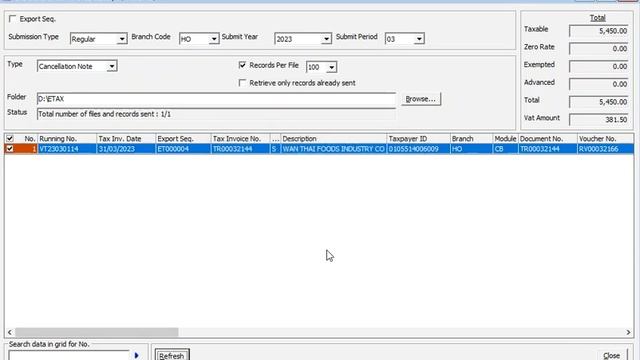Click the Zero Rate field

(x=599, y=49)
